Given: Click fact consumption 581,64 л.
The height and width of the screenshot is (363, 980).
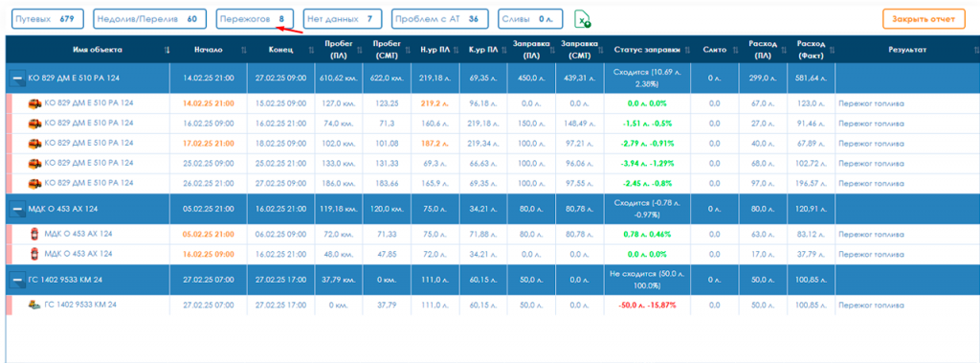Looking at the screenshot, I should 811,79.
